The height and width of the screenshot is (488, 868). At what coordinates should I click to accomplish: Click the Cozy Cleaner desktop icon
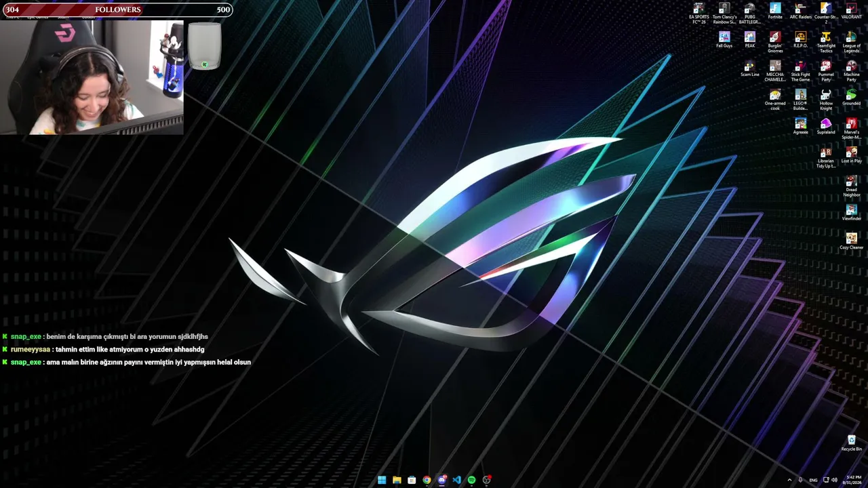tap(851, 241)
